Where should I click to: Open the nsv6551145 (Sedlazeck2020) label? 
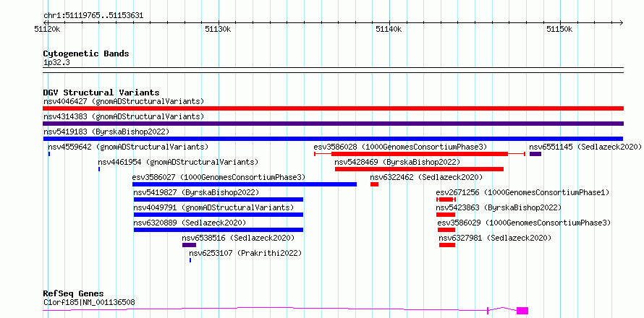585,147
